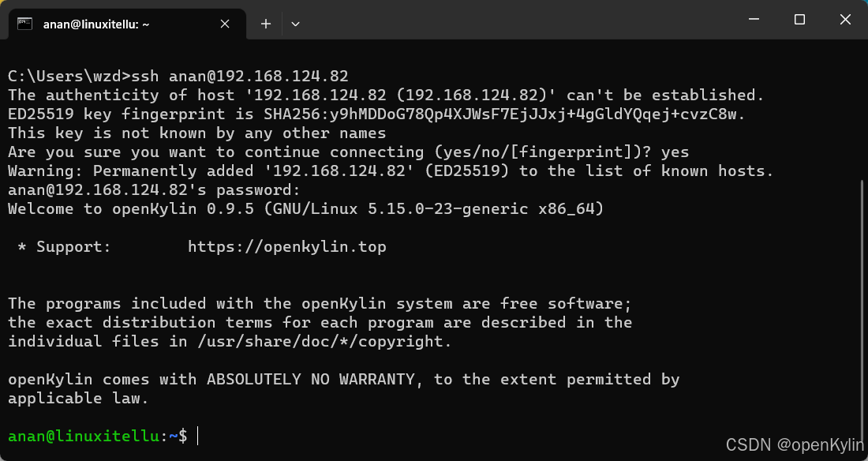
Task: Open the new tab dropdown chevron
Action: pyautogui.click(x=295, y=24)
